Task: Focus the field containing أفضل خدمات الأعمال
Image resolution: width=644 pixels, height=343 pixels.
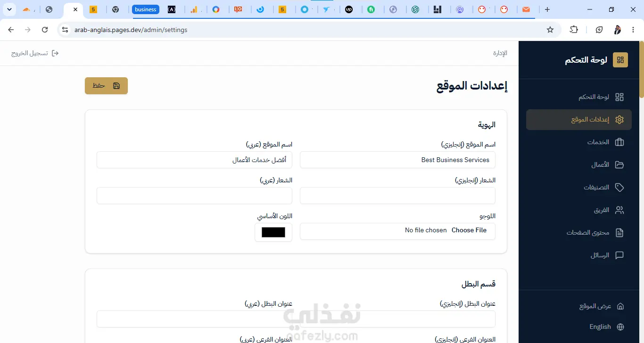Action: tap(194, 160)
